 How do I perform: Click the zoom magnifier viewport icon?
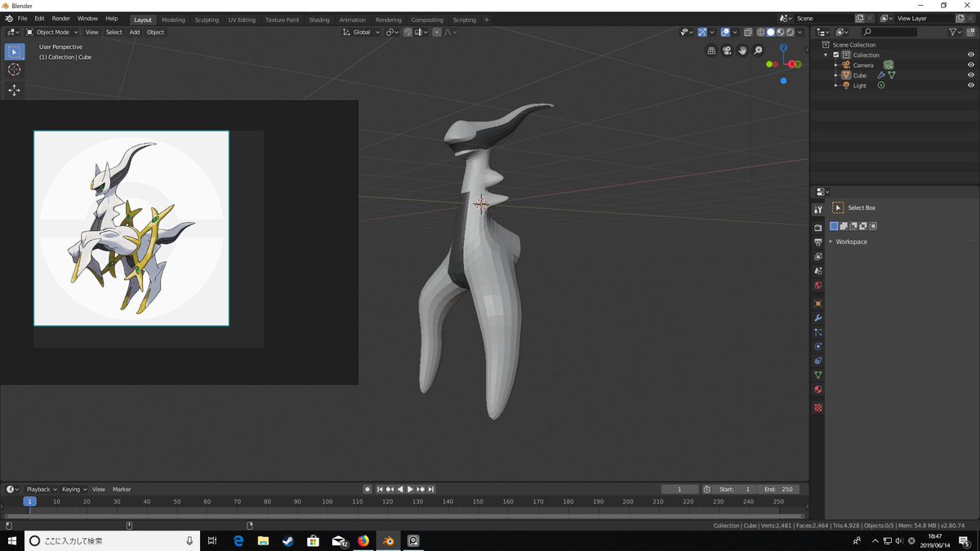point(758,51)
